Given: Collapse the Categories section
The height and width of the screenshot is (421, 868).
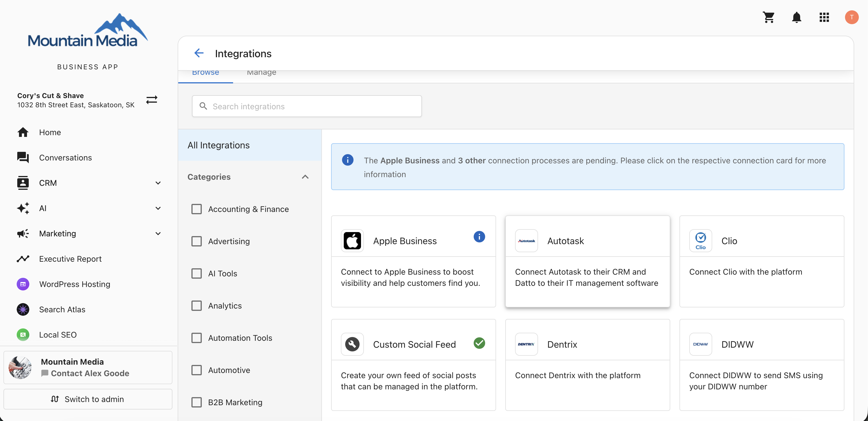Looking at the screenshot, I should coord(305,177).
